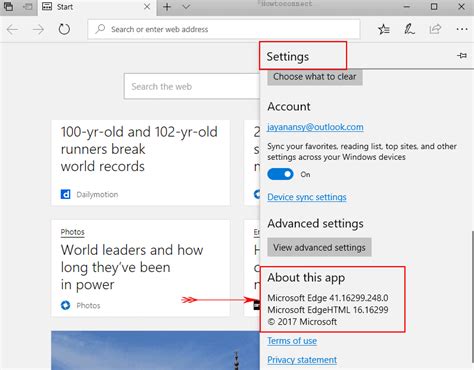Click the Forward navigation arrow
This screenshot has width=474, height=370.
pyautogui.click(x=38, y=30)
